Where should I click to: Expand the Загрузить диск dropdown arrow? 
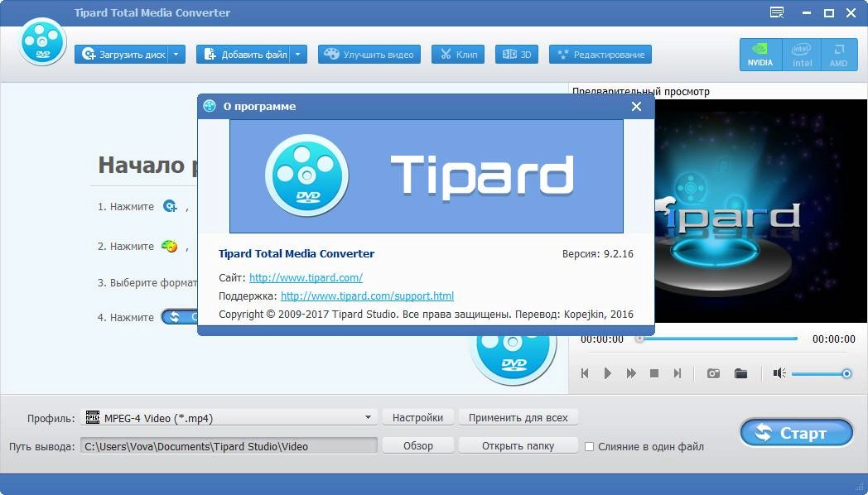pyautogui.click(x=176, y=54)
